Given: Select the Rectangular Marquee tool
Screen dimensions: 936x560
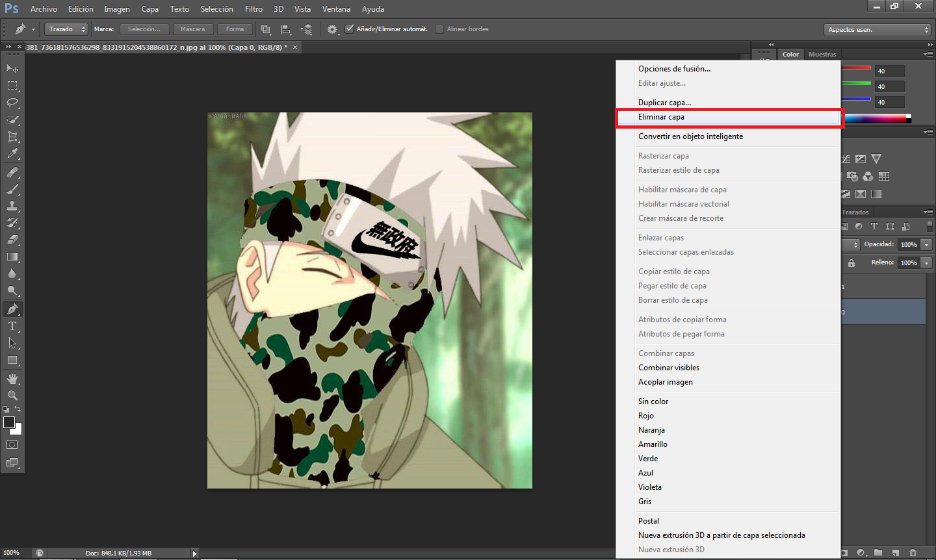Looking at the screenshot, I should click(x=12, y=86).
